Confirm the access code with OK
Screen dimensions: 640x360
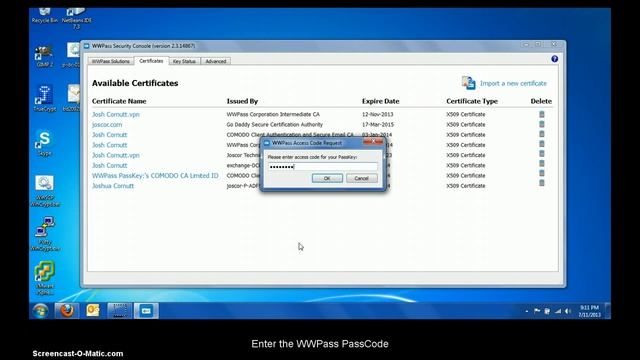(327, 178)
